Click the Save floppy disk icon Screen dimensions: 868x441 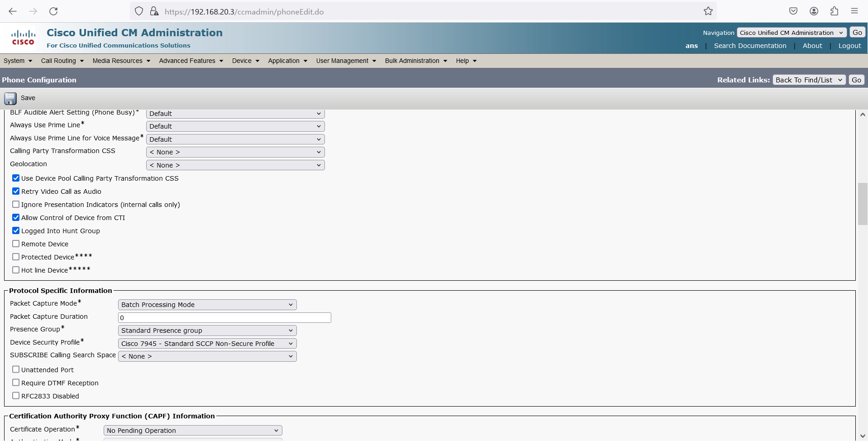[x=10, y=98]
